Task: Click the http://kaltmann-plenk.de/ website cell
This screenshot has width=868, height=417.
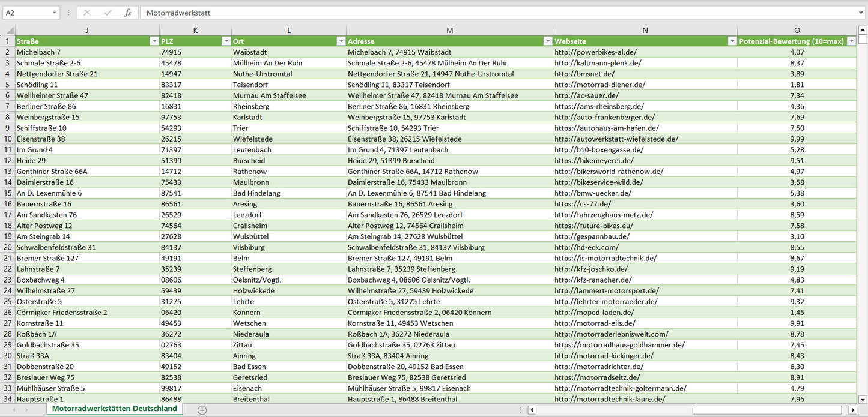Action: tap(598, 63)
